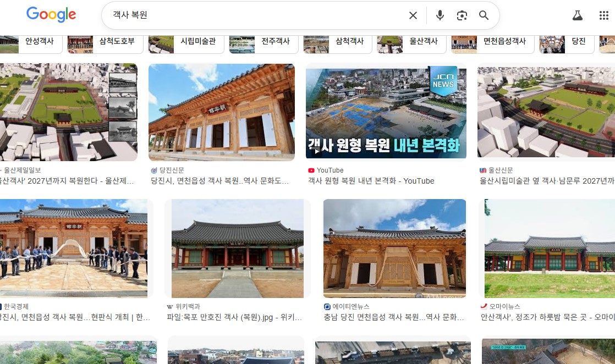This screenshot has height=364, width=615.
Task: Click the 한국경제 source label
Action: tap(16, 306)
